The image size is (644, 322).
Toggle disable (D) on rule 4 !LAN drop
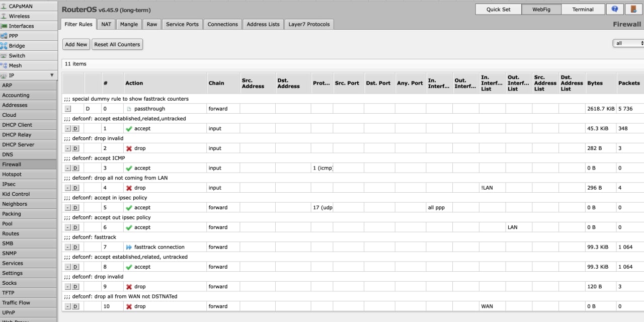(75, 188)
